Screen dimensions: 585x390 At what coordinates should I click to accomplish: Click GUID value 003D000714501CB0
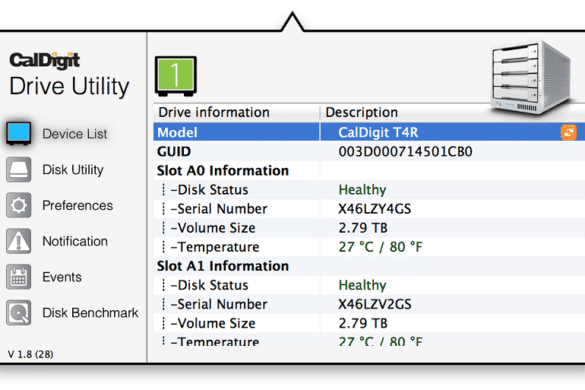[405, 152]
